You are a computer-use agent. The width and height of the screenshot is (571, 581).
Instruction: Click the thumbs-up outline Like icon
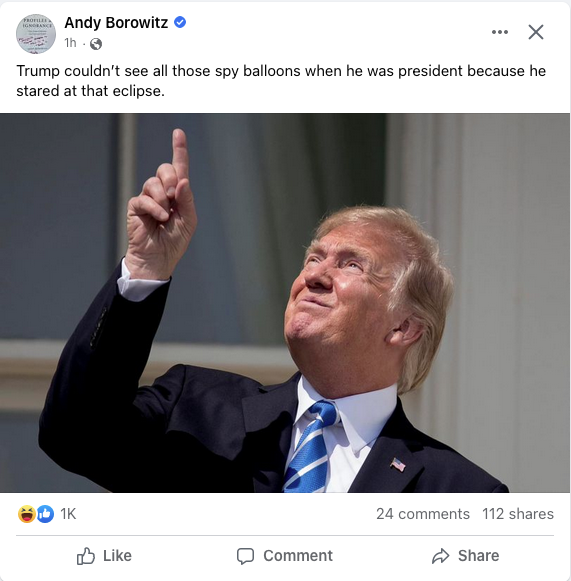pos(86,556)
